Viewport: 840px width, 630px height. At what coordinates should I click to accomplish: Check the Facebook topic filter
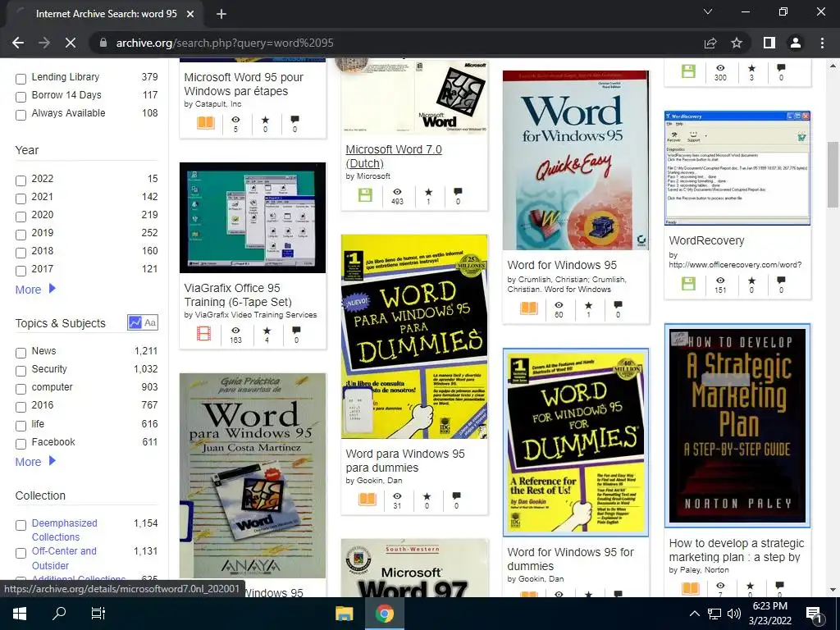(21, 444)
